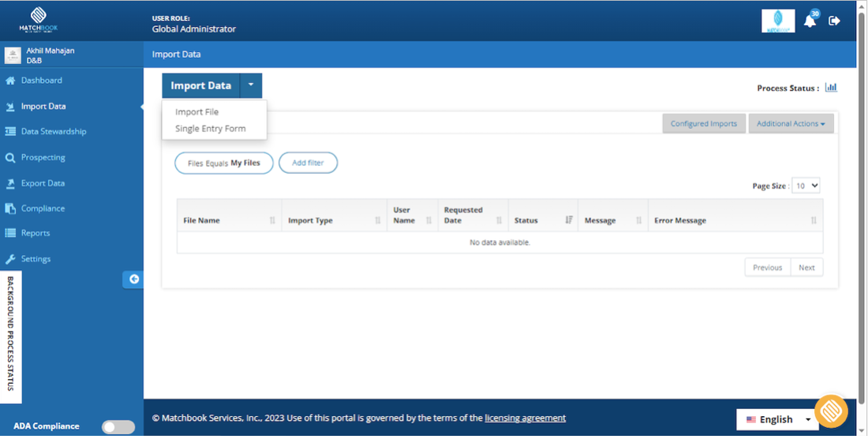
Task: Click the Global Administrator role text
Action: click(194, 29)
